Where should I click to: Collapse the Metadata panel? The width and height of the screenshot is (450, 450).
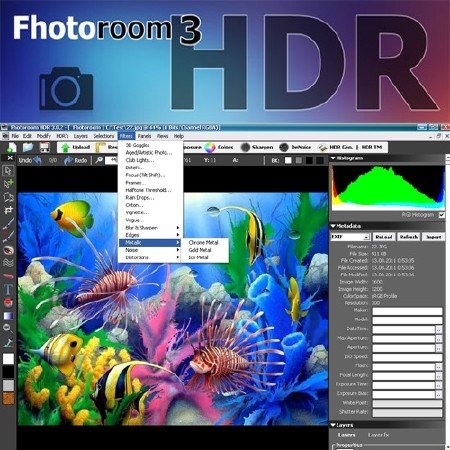(x=333, y=226)
